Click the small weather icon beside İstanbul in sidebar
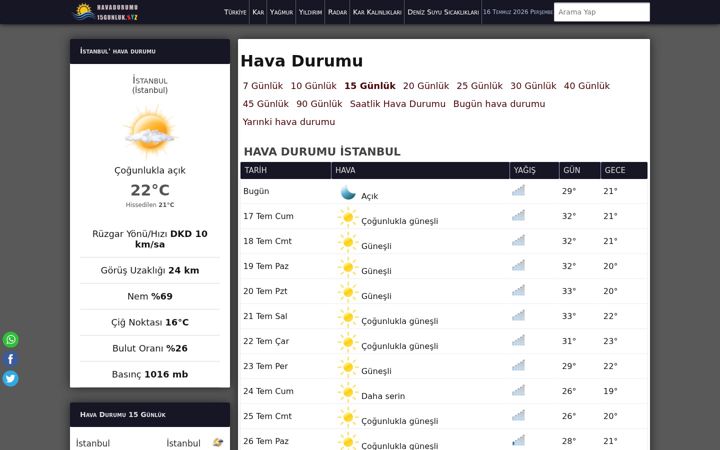Image resolution: width=720 pixels, height=450 pixels. point(218,443)
